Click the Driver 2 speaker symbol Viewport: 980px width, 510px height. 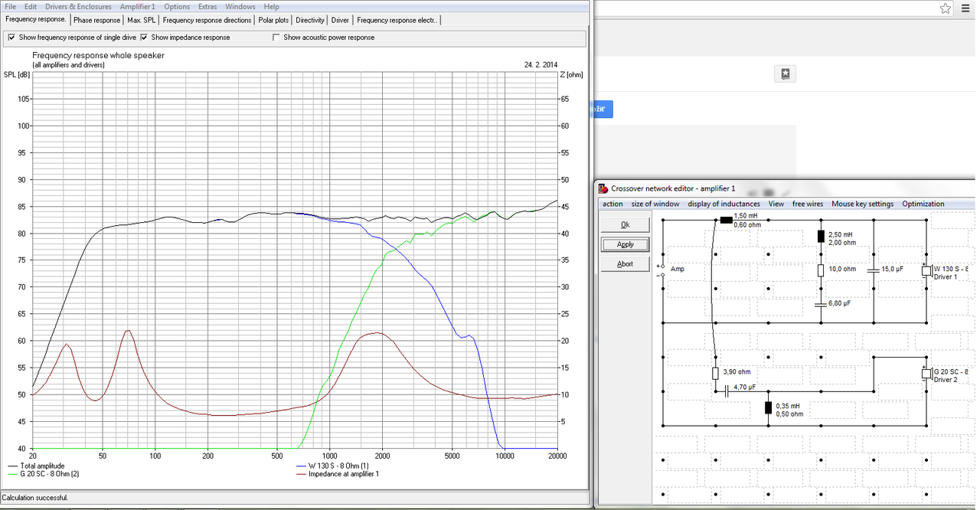(926, 373)
